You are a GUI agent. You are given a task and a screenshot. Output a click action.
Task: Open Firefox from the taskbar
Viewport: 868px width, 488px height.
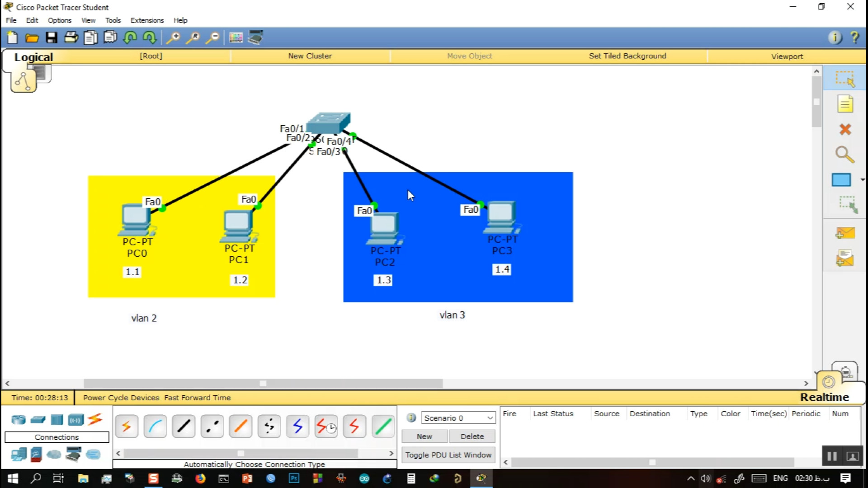(200, 479)
